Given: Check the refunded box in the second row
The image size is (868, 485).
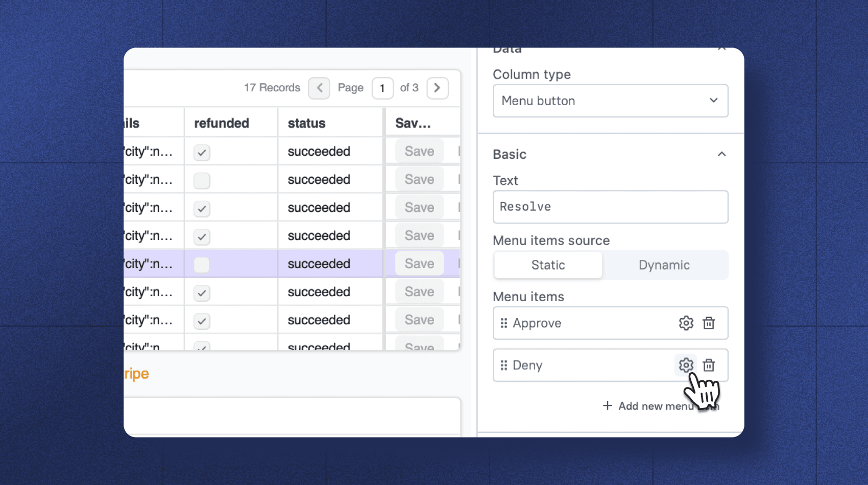Looking at the screenshot, I should (202, 180).
